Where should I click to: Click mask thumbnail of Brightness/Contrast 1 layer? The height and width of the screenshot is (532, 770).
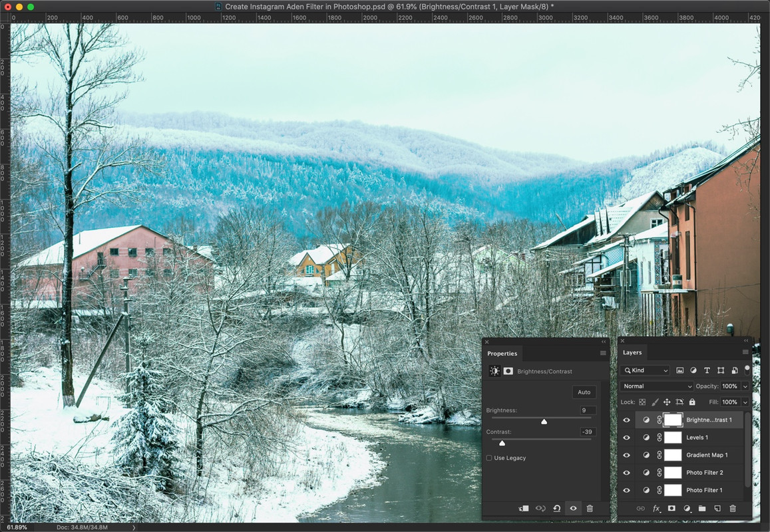click(x=673, y=420)
